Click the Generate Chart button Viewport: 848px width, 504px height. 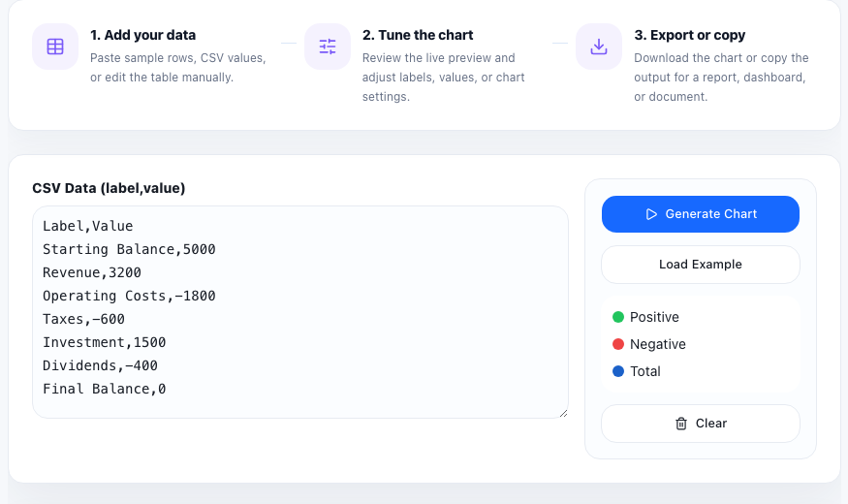click(701, 214)
